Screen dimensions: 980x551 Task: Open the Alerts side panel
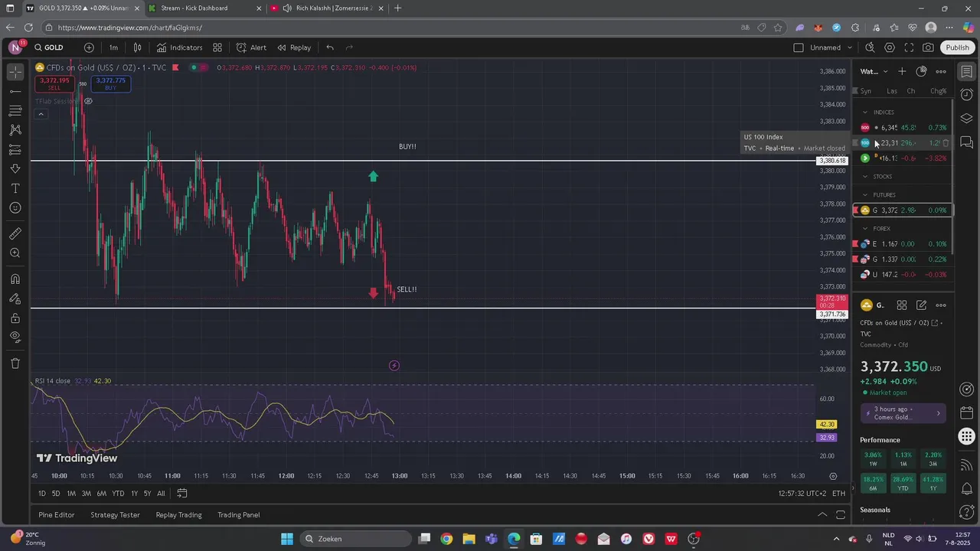click(x=967, y=95)
